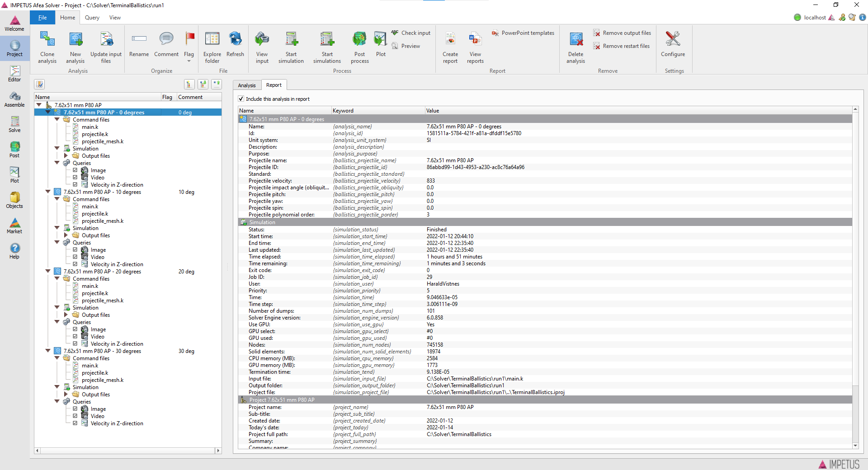The width and height of the screenshot is (868, 470).
Task: Go to Welcome page in sidebar
Action: pyautogui.click(x=14, y=23)
